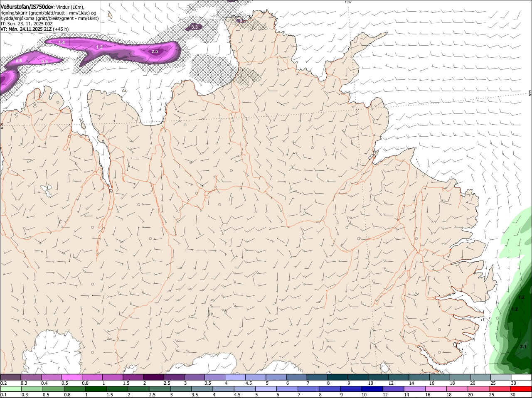Pick snow scale swatch between 1 and 1.5
The width and height of the screenshot is (532, 398).
click(113, 377)
